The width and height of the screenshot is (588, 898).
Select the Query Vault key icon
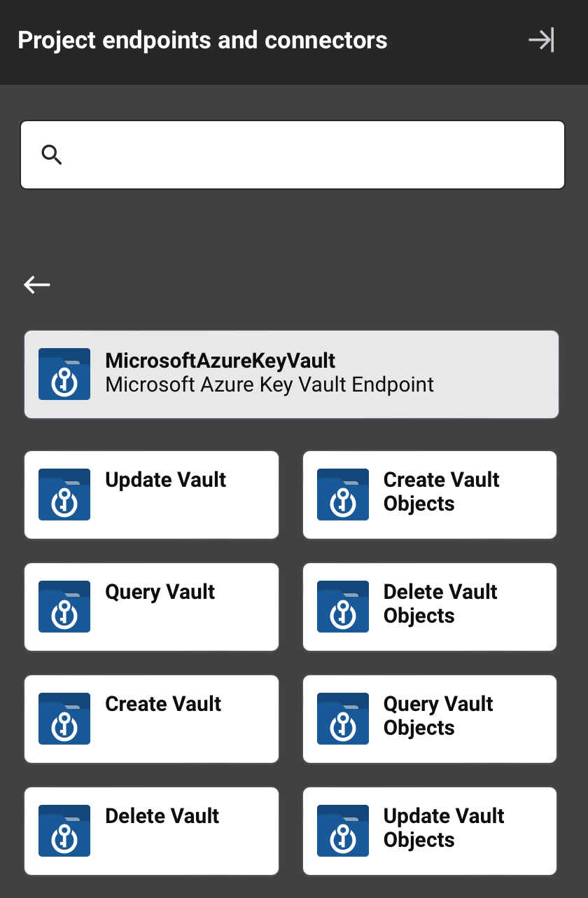64,607
